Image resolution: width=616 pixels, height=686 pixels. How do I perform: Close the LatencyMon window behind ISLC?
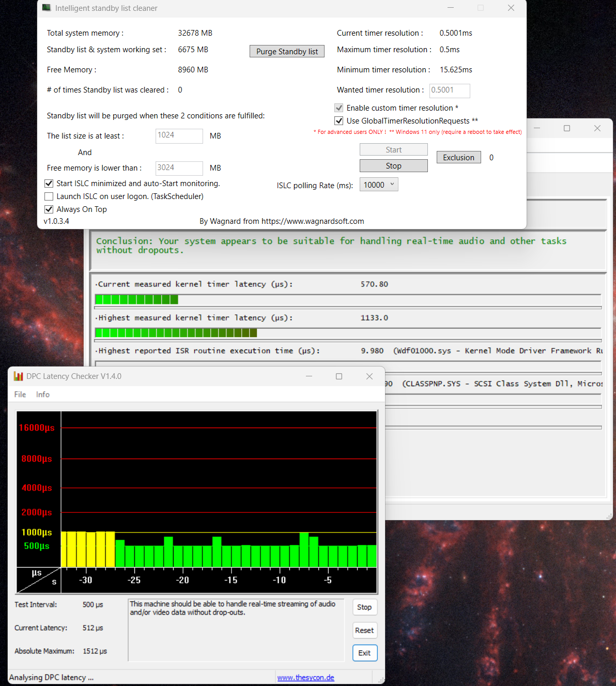[x=597, y=128]
